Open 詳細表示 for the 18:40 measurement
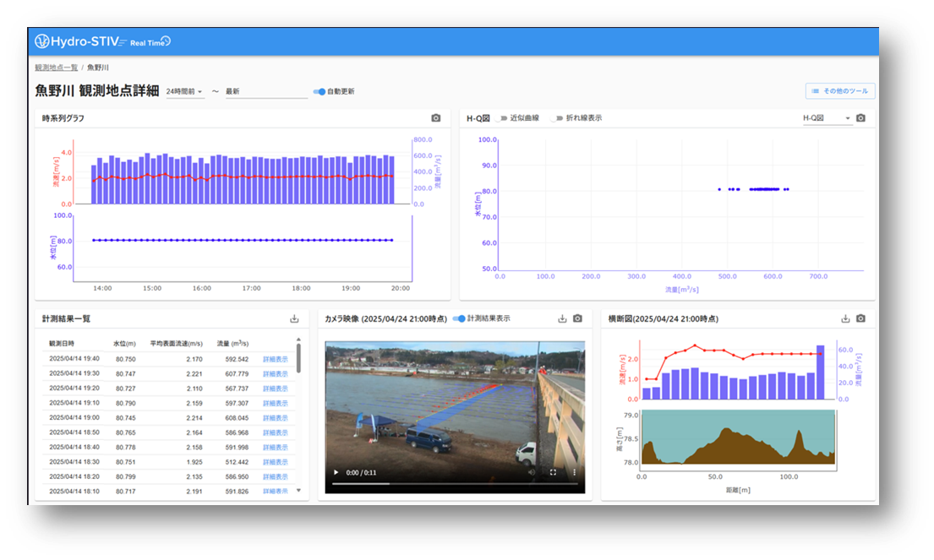Screen dimensions: 934x560 (x=276, y=448)
